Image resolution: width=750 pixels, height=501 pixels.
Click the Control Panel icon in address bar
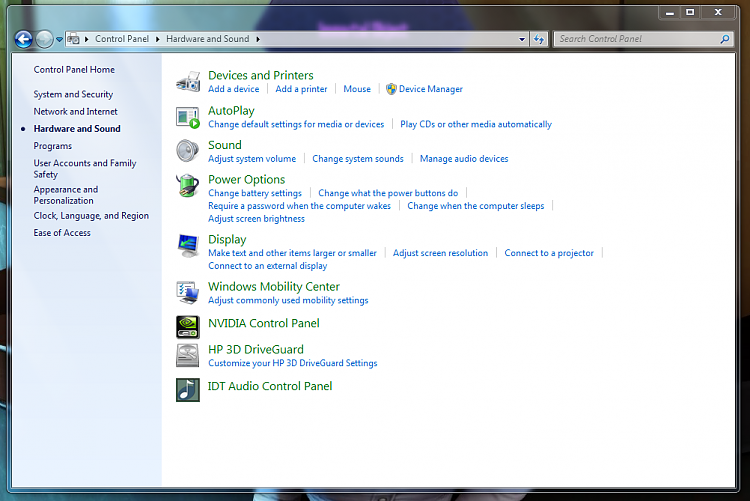pos(73,39)
